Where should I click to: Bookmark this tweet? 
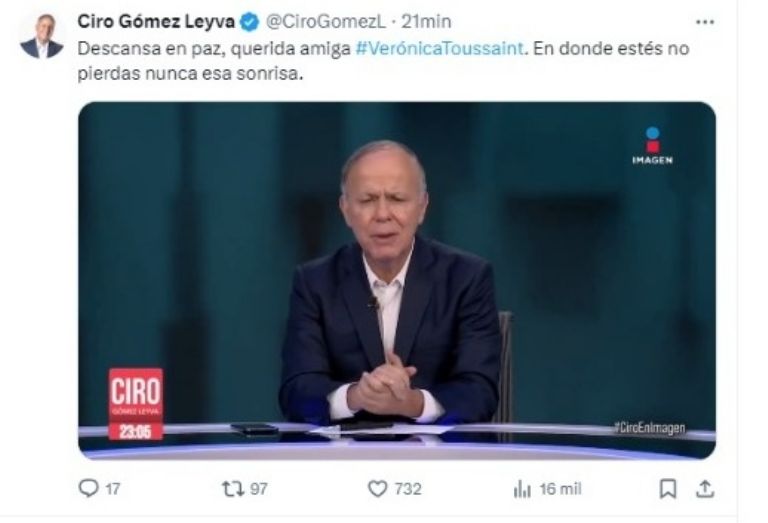pos(668,489)
